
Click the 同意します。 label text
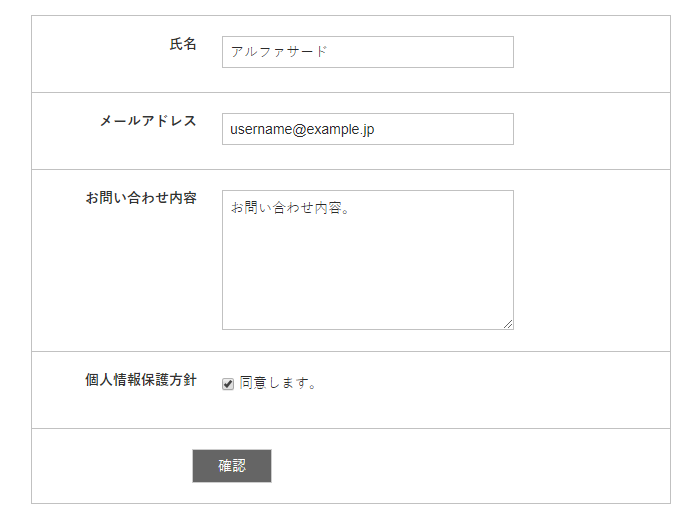coord(278,383)
